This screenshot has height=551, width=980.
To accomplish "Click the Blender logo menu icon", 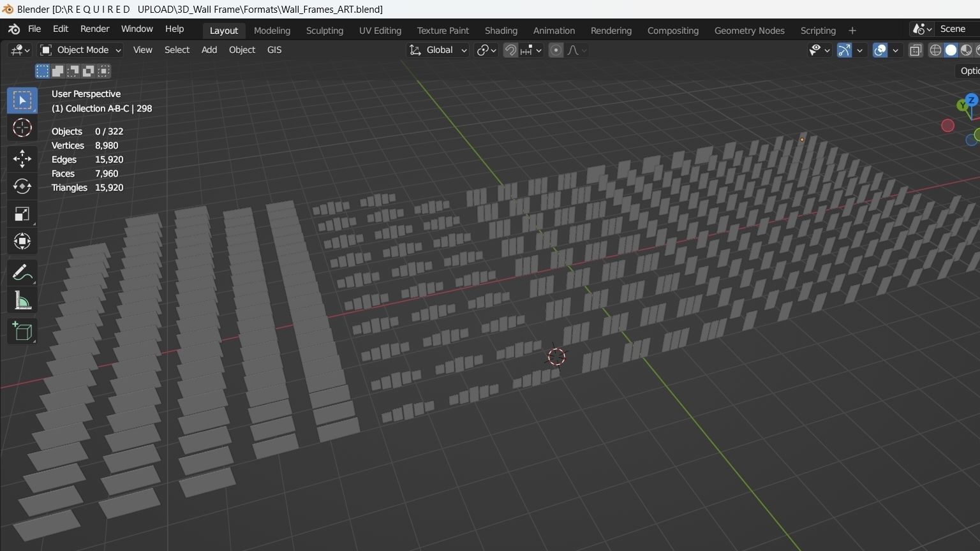I will coord(13,29).
